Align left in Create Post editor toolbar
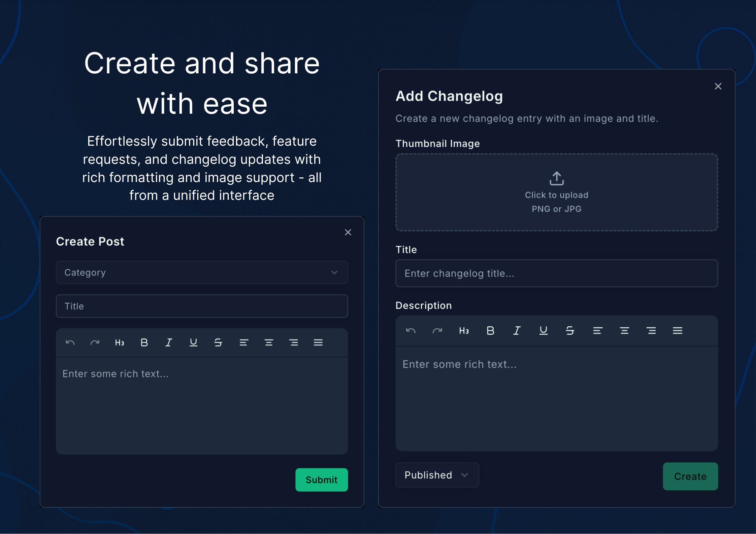The height and width of the screenshot is (534, 756). pyautogui.click(x=244, y=343)
